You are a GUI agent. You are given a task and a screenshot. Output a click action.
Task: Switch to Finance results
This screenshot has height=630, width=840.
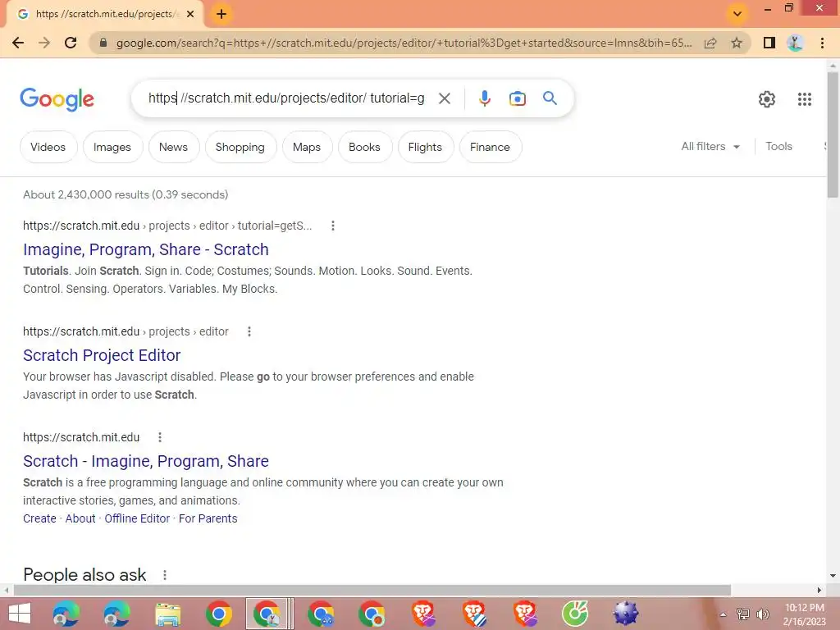point(491,147)
